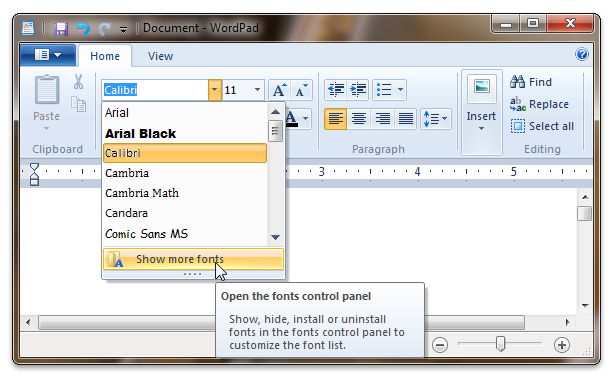Decrease indent of paragraph
Viewport: 612px width, 377px height.
pos(336,90)
